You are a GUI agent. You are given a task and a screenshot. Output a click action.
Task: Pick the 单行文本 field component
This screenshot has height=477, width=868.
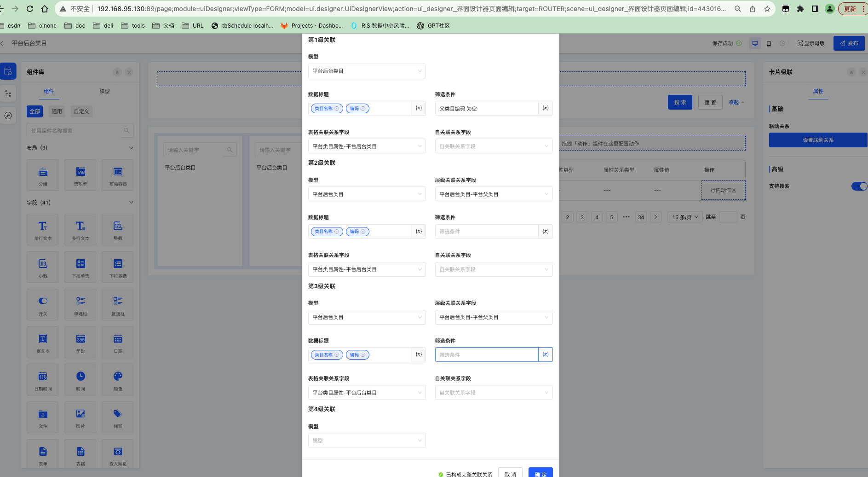pyautogui.click(x=43, y=229)
